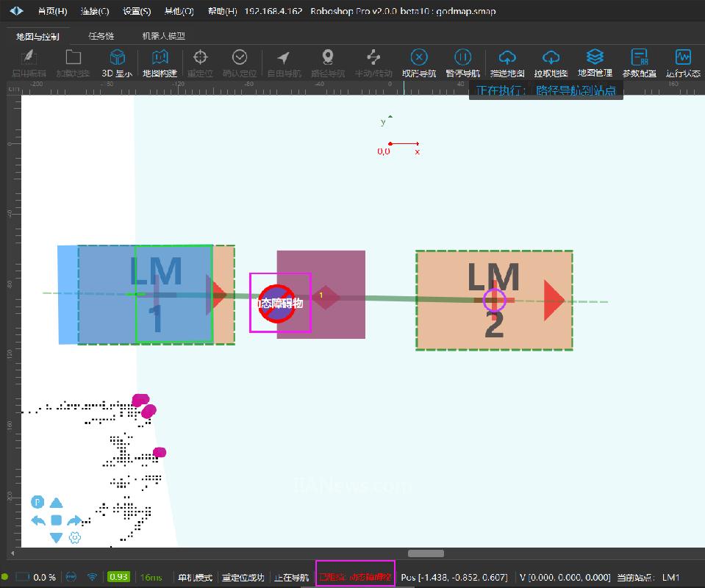Screen dimensions: 705x588
Task: Pause navigation using 暂停导航
Action: 462,62
